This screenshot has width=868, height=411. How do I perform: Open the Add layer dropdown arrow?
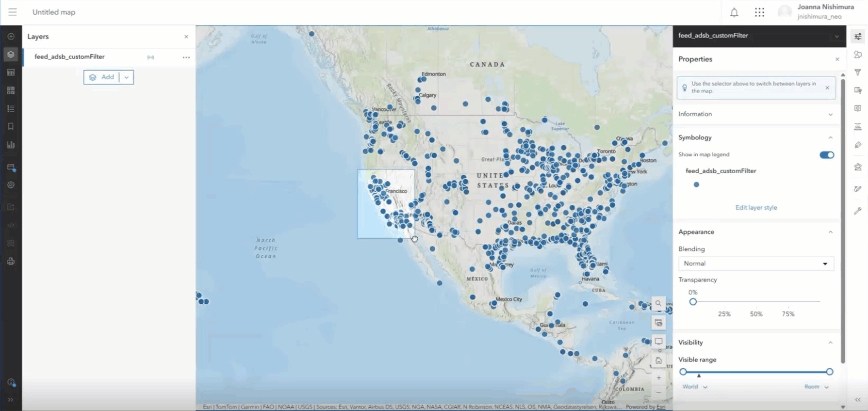tap(126, 77)
